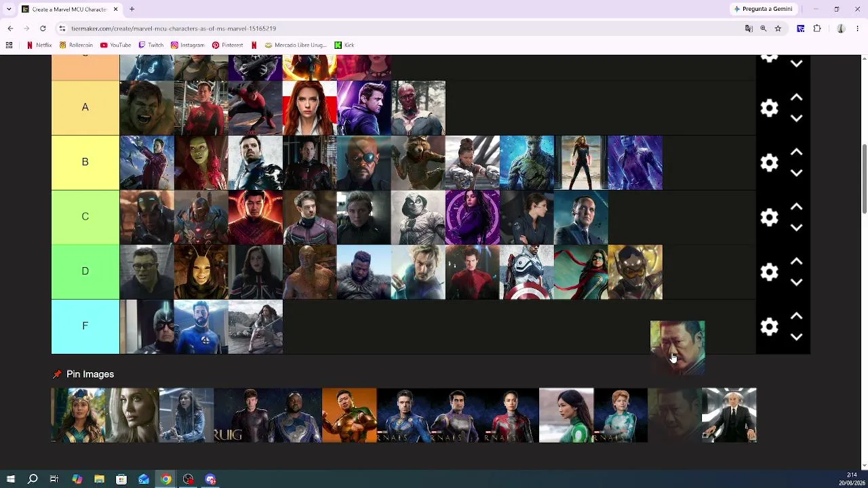Reload the TierMaker page
Viewport: 868px width, 488px height.
[x=43, y=28]
